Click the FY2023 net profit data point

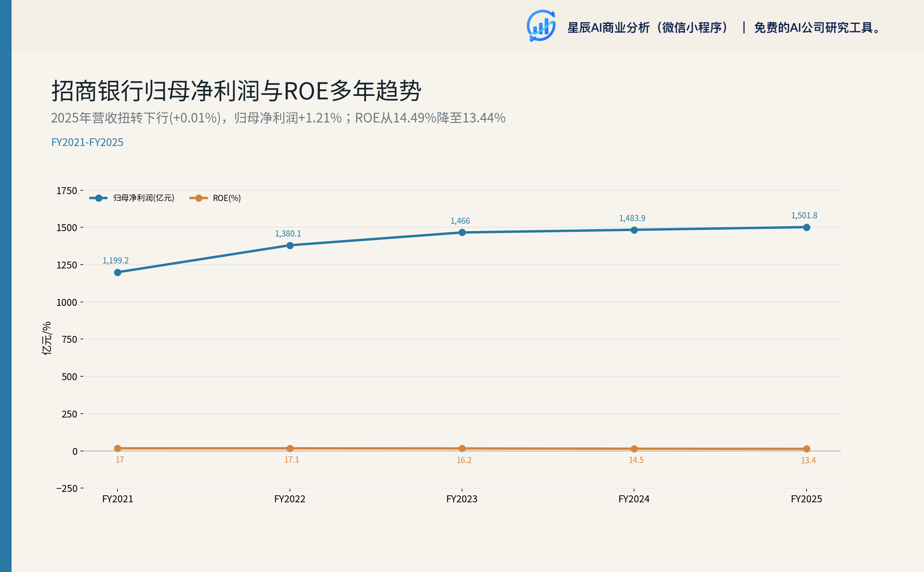pyautogui.click(x=462, y=232)
